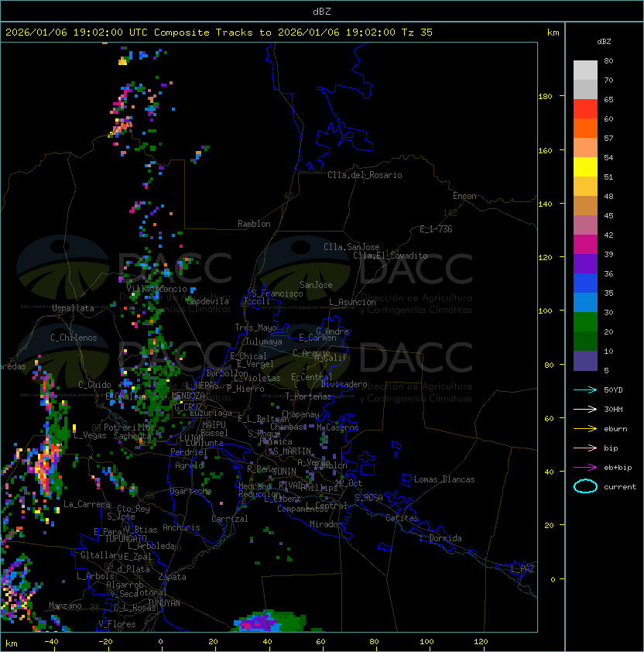This screenshot has height=652, width=644.
Task: Click the Capdevila map label
Action: (x=207, y=301)
